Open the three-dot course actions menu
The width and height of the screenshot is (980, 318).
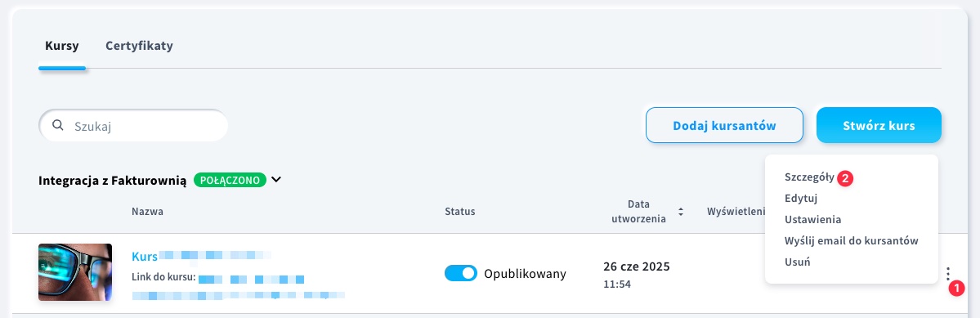pos(948,274)
